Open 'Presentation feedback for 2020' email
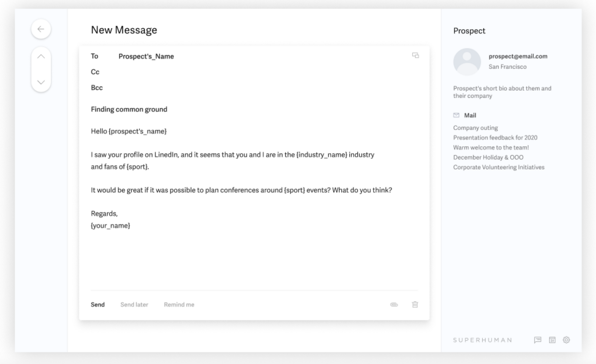 495,138
